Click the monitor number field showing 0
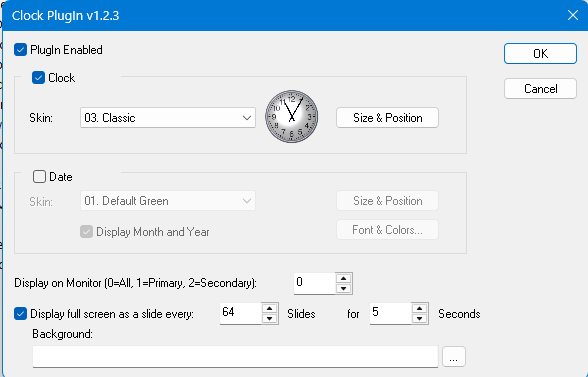 tap(315, 283)
